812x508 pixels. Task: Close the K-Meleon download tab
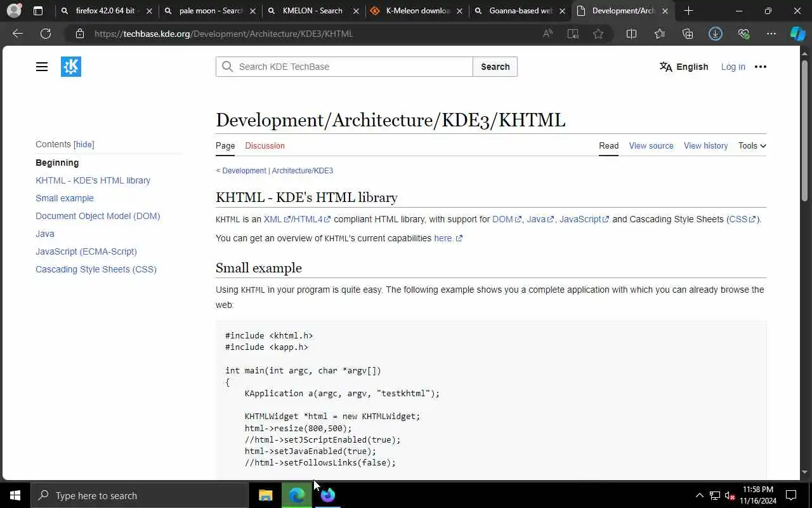tap(459, 11)
